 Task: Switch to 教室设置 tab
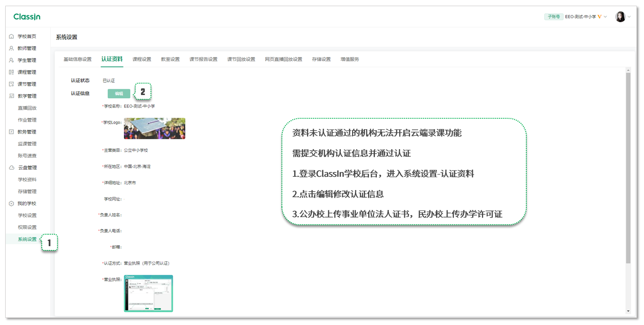tap(170, 59)
